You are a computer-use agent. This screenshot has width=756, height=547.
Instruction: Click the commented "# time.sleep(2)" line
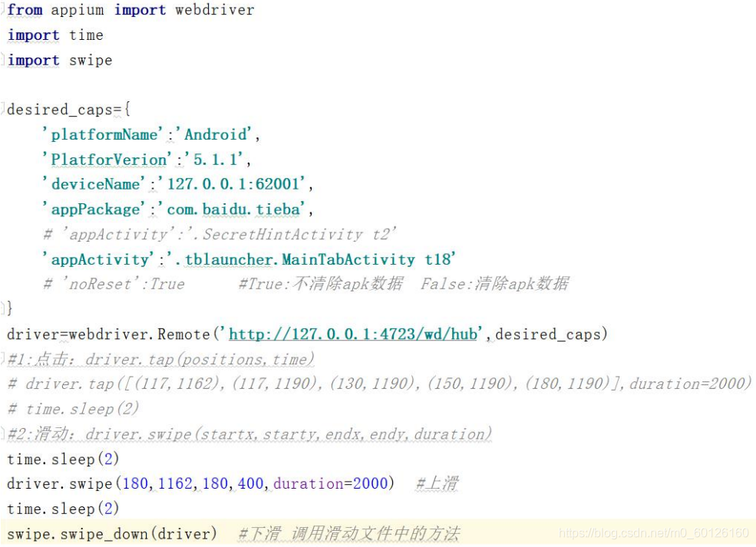coord(73,409)
